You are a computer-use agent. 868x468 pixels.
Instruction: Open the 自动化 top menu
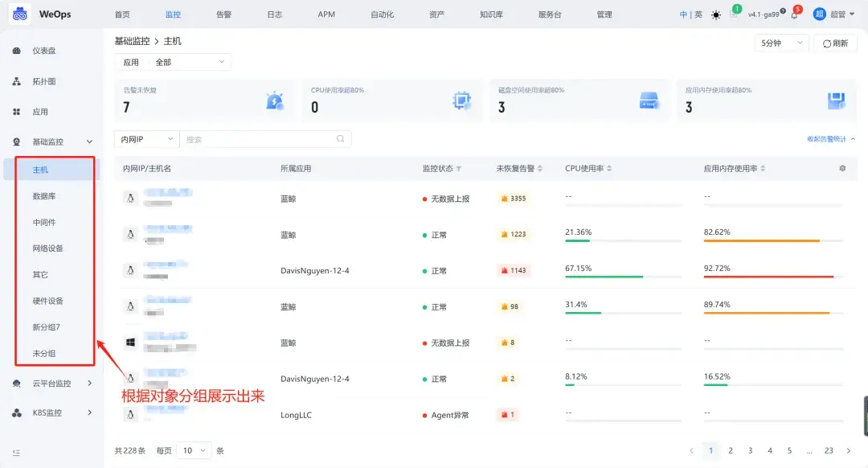coord(382,14)
